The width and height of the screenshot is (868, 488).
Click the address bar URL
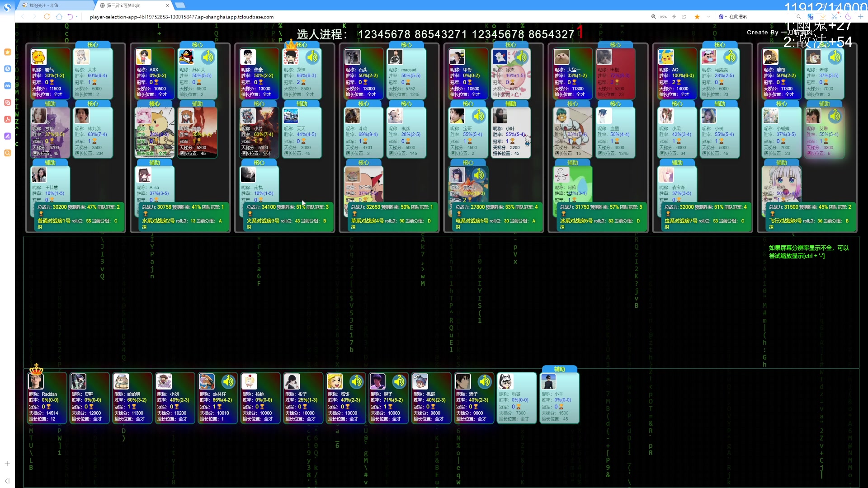coord(181,17)
